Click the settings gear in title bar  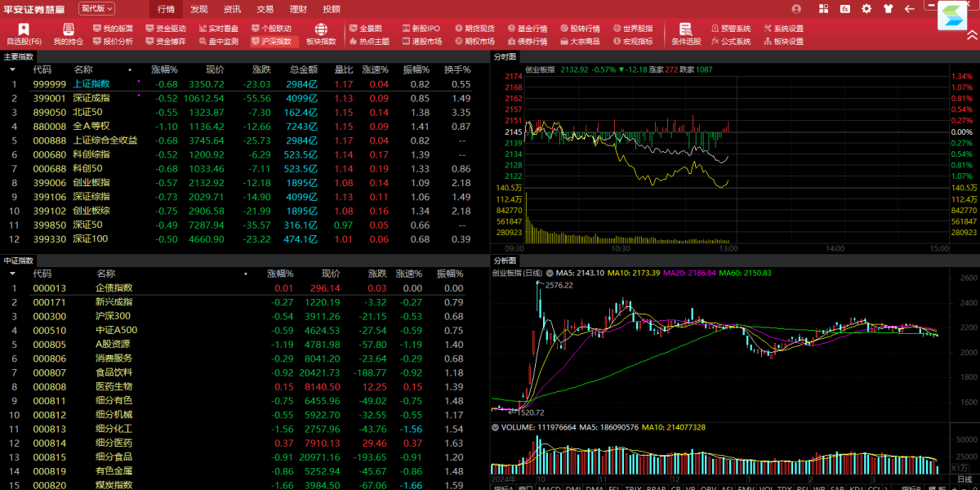tap(867, 9)
